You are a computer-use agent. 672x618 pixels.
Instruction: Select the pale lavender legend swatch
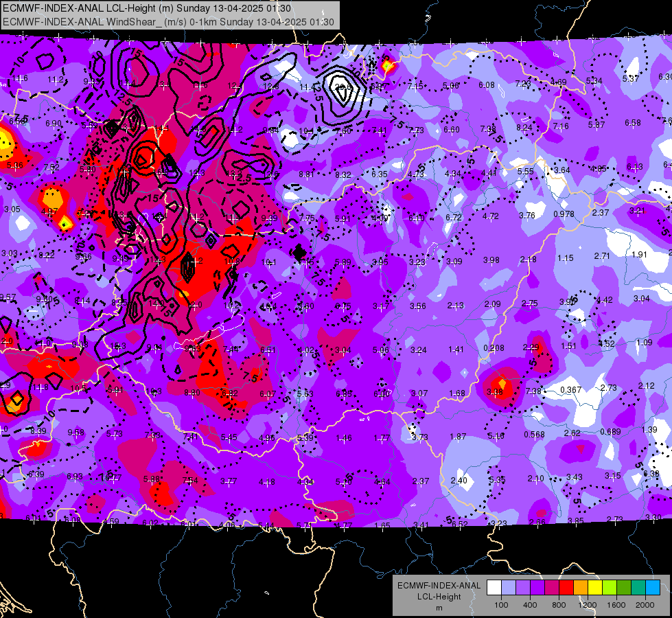pyautogui.click(x=509, y=588)
